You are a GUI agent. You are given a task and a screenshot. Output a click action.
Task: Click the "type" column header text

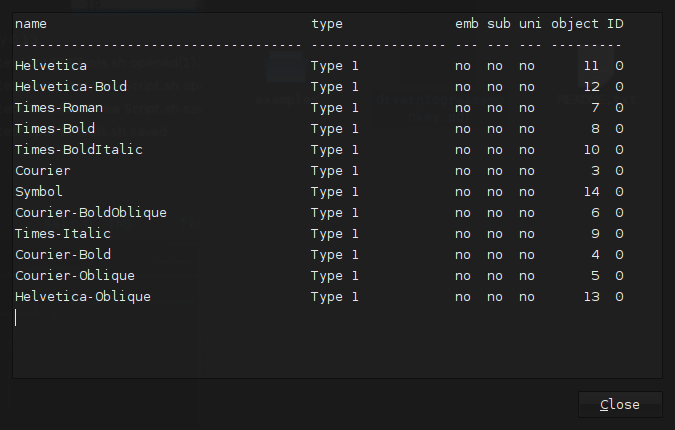327,24
